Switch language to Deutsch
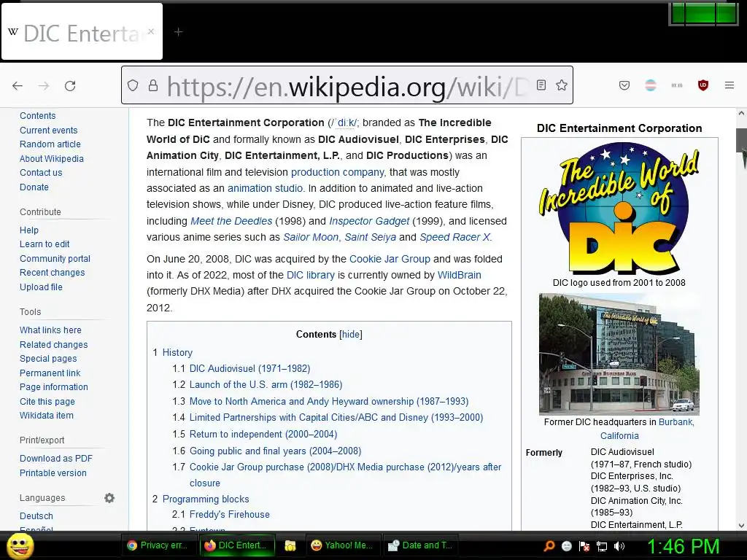Viewport: 747px width, 560px height. [36, 516]
